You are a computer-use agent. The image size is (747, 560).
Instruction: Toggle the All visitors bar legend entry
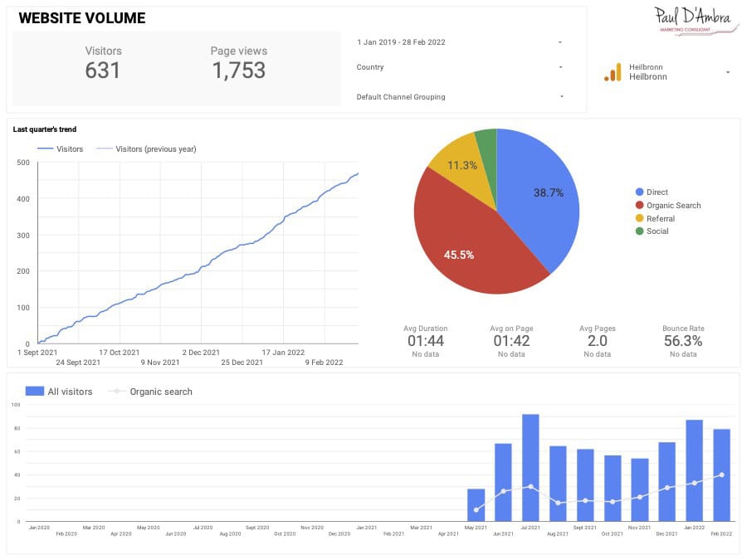pyautogui.click(x=59, y=392)
